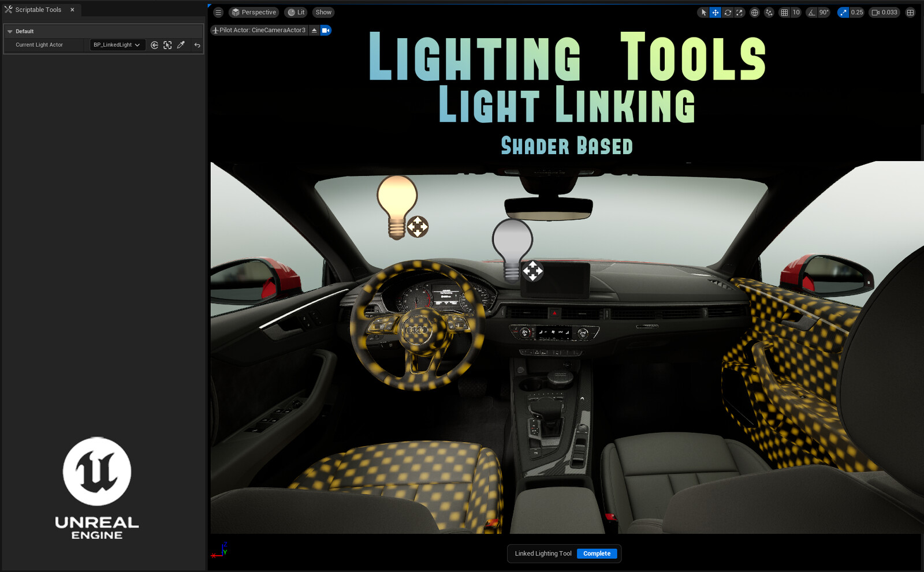The width and height of the screenshot is (924, 572).
Task: Collapse the Default category section
Action: (x=10, y=31)
